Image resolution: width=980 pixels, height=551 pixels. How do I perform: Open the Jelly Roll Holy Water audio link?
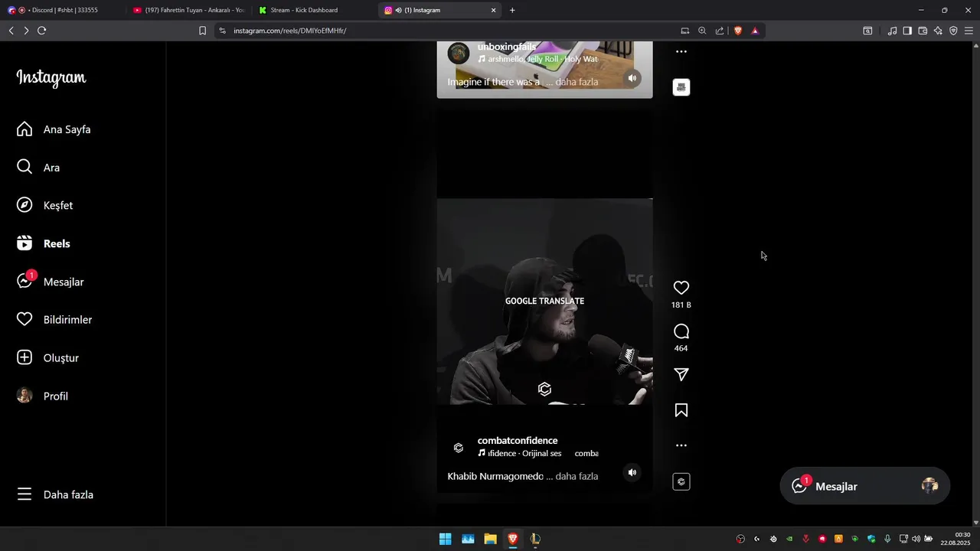(537, 59)
